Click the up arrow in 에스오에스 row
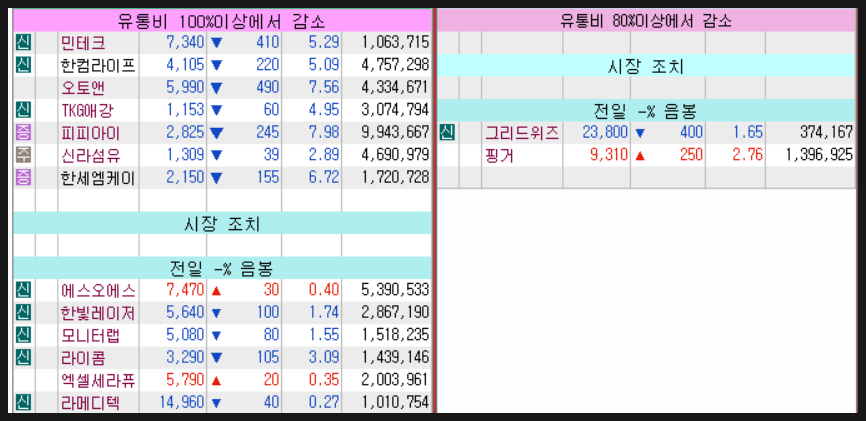 click(x=216, y=290)
